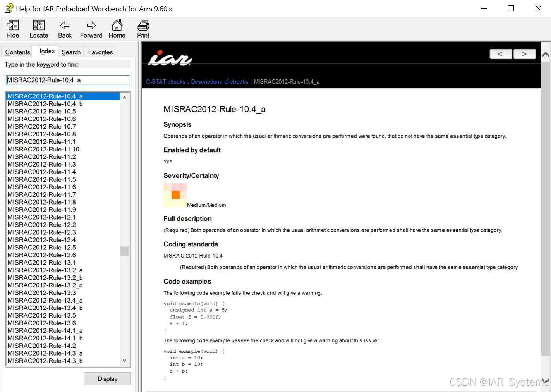Screen dimensions: 551x392
Task: Go to previous topic with < button
Action: [501, 54]
